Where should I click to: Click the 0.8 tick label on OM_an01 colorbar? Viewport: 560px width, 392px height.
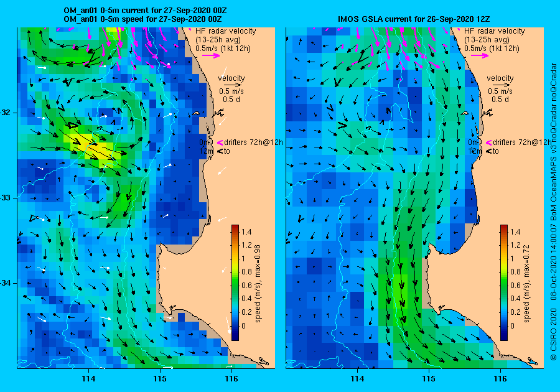point(246,272)
